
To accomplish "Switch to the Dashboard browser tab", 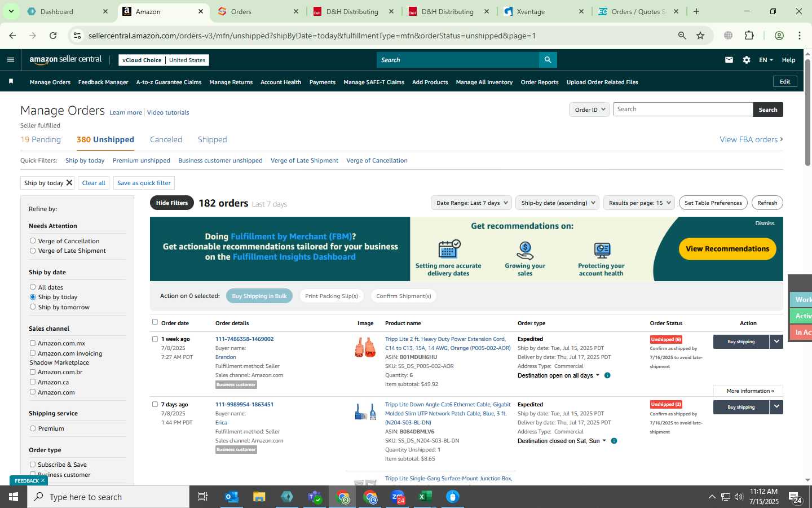I will click(x=67, y=11).
